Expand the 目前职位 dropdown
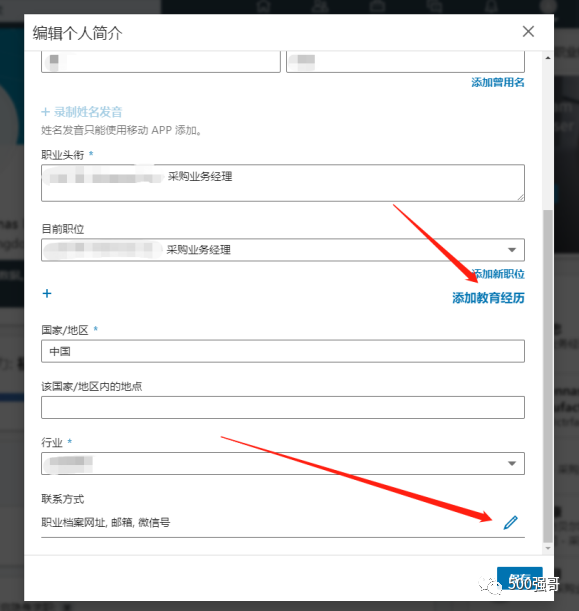 point(283,250)
